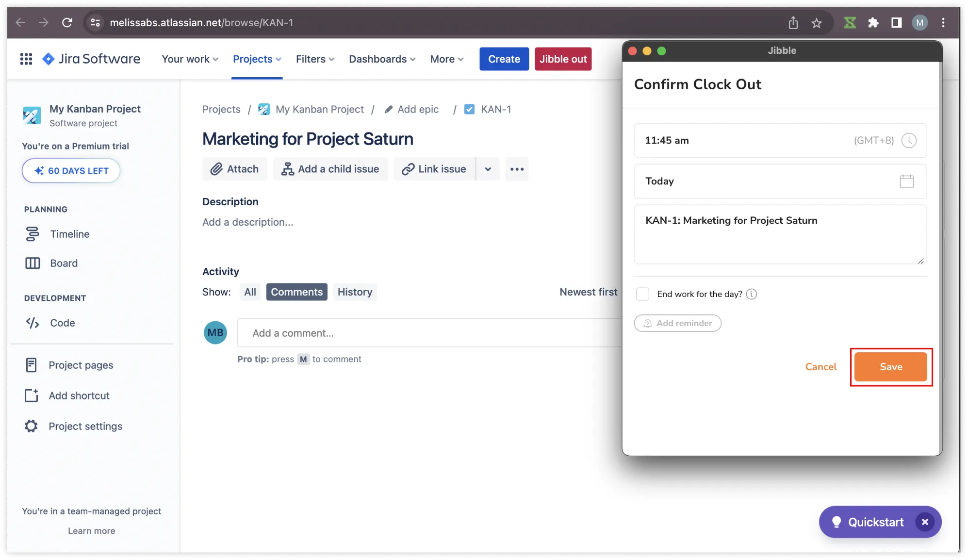Image resolution: width=968 pixels, height=560 pixels.
Task: Open the browser extensions puzzle icon
Action: pyautogui.click(x=873, y=23)
